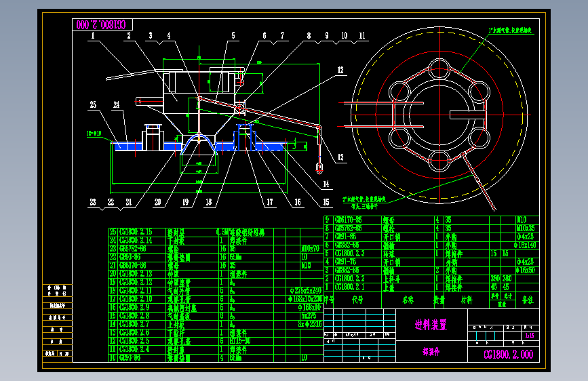
Task: Click part code CG1800.2.8 in row 15
Action: point(134,316)
